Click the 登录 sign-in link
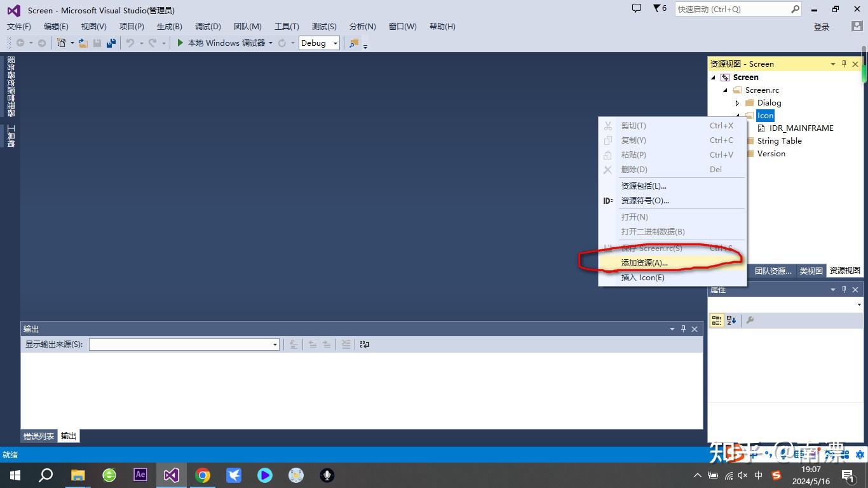The image size is (868, 488). click(822, 27)
